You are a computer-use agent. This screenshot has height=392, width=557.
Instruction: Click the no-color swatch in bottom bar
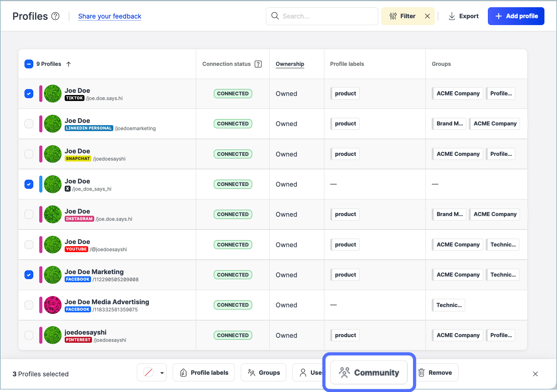(148, 373)
